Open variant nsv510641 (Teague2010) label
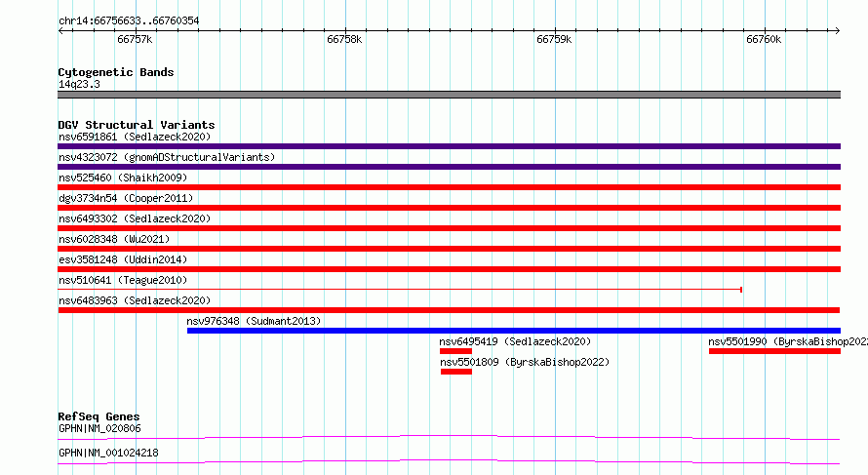The height and width of the screenshot is (475, 868). [x=123, y=280]
